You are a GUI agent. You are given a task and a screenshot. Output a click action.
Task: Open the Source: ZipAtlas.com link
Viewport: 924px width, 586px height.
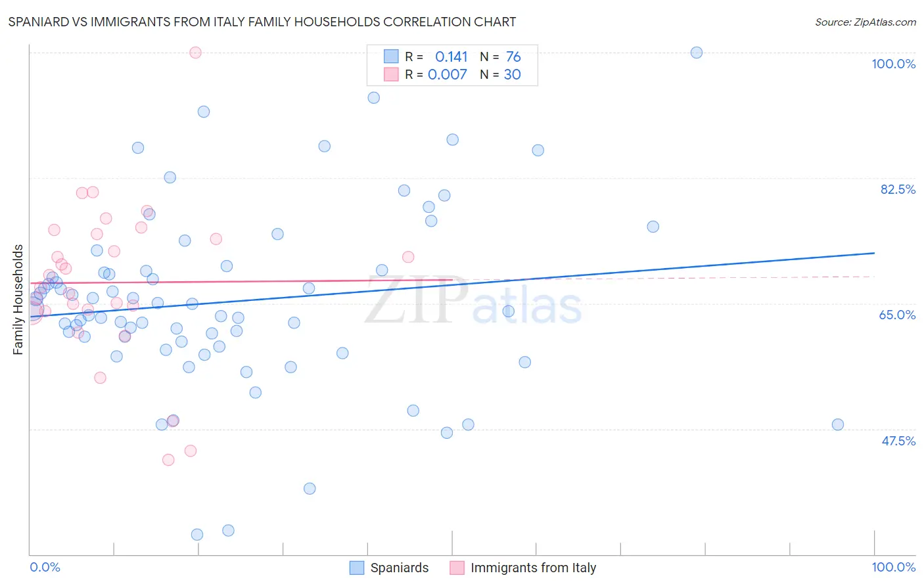pos(865,22)
